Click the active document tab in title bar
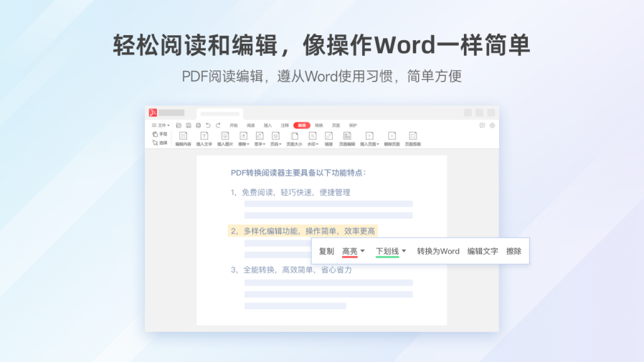 click(x=219, y=113)
